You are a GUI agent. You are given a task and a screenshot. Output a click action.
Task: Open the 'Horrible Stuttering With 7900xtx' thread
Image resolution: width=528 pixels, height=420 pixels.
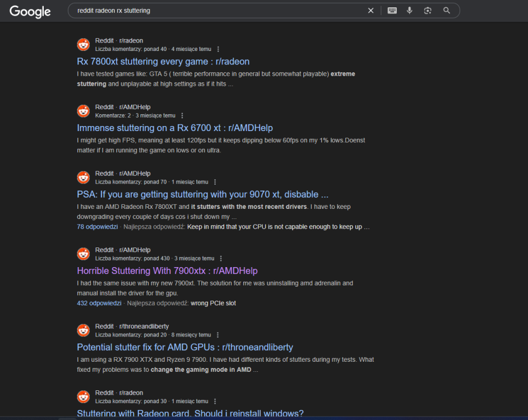167,270
